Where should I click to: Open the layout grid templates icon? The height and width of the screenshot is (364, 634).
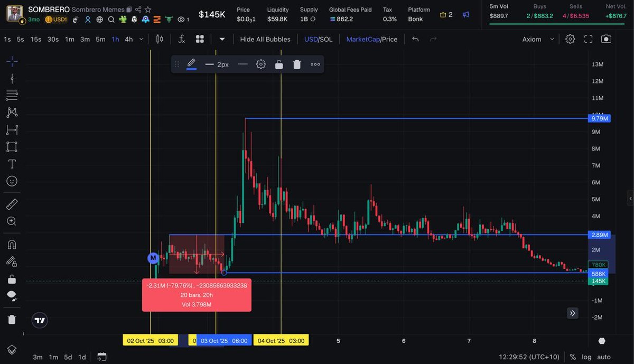coord(200,39)
